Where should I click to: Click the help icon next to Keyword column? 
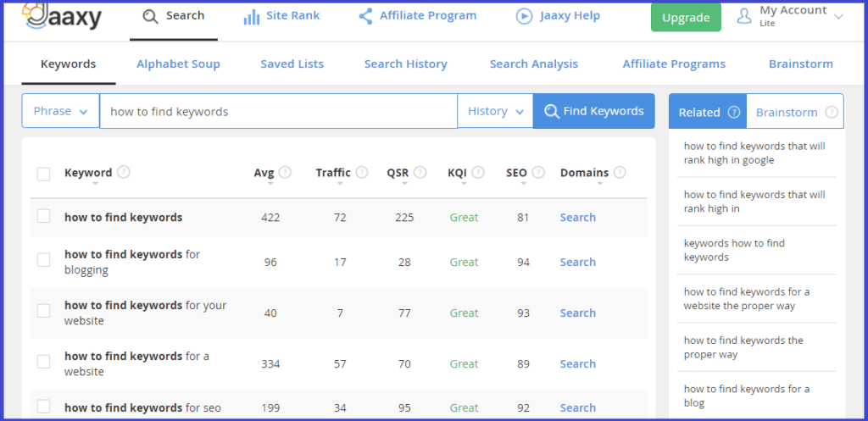[x=124, y=172]
